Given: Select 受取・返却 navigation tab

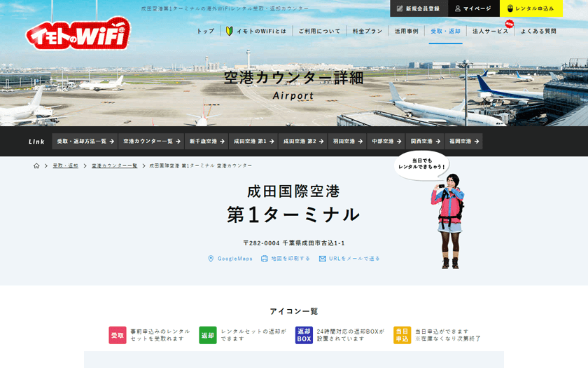Looking at the screenshot, I should click(445, 31).
